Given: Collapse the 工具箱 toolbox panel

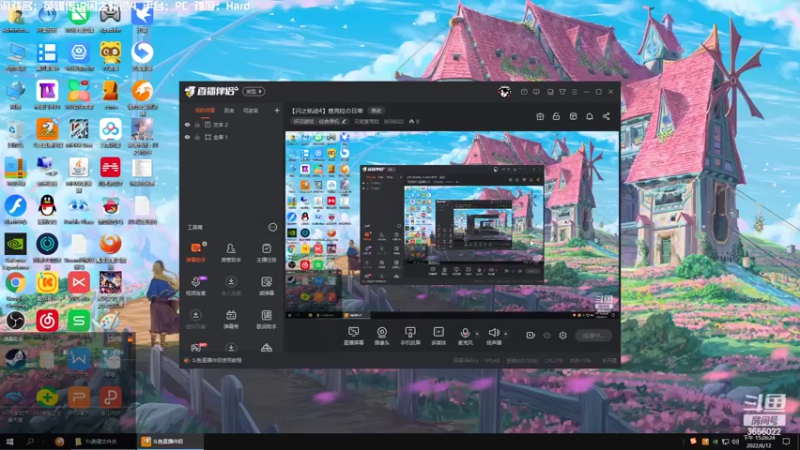Looking at the screenshot, I should click(x=273, y=227).
